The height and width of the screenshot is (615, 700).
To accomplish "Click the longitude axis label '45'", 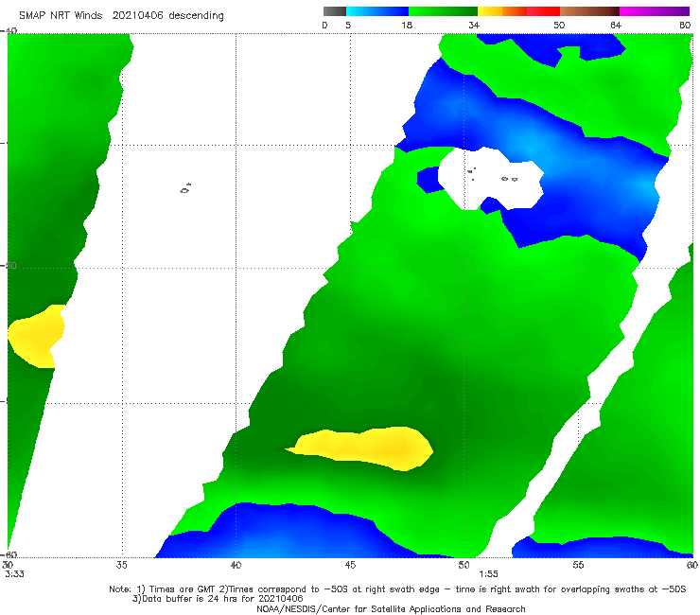I will pos(350,565).
